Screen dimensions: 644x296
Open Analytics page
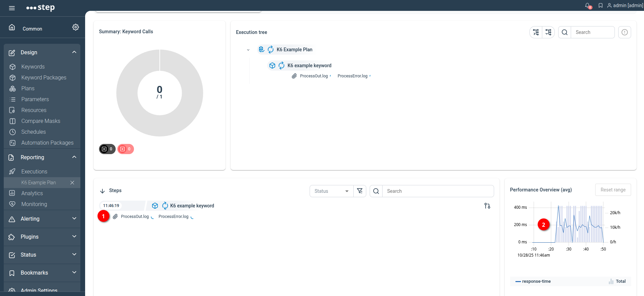(x=32, y=193)
